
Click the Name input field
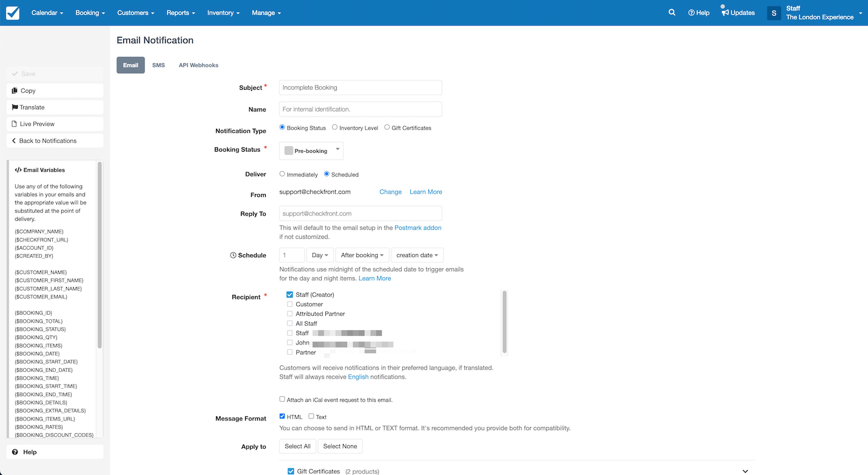361,109
